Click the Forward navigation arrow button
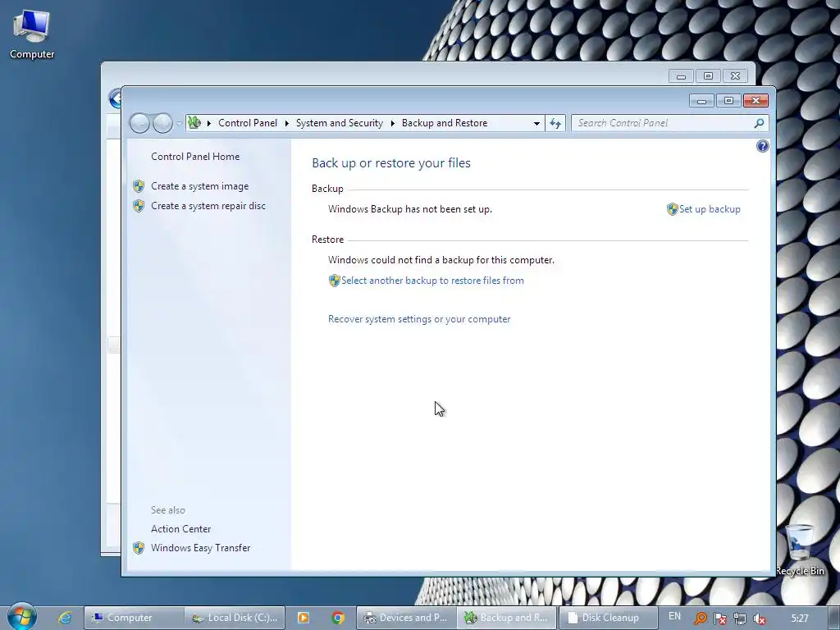Viewport: 840px width, 630px height. tap(162, 123)
